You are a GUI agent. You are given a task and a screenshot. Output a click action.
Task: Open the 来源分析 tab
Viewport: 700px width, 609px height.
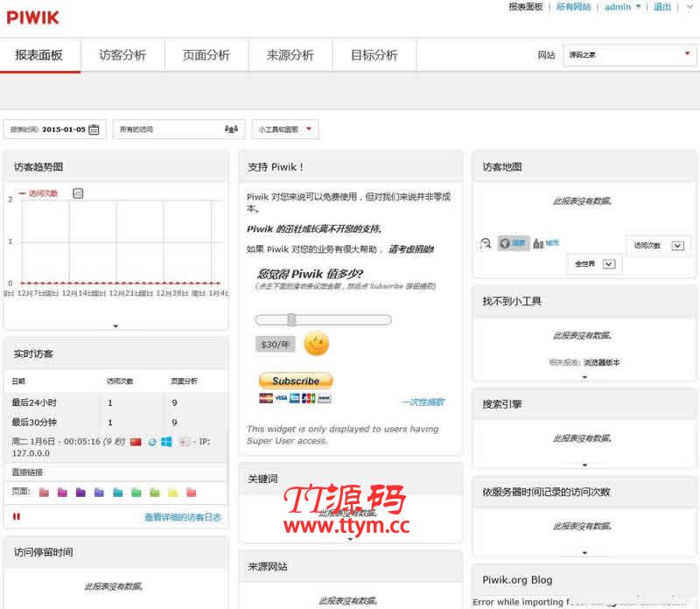pyautogui.click(x=290, y=55)
